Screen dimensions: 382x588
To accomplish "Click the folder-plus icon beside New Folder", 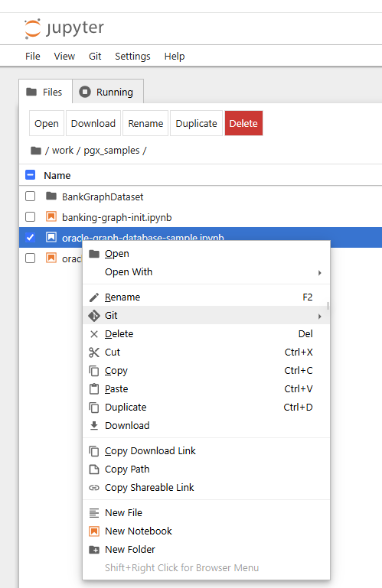I will tap(94, 550).
